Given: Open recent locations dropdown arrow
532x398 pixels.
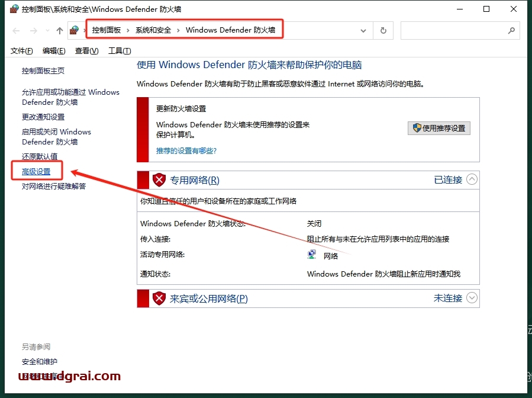Looking at the screenshot, I should click(x=47, y=31).
